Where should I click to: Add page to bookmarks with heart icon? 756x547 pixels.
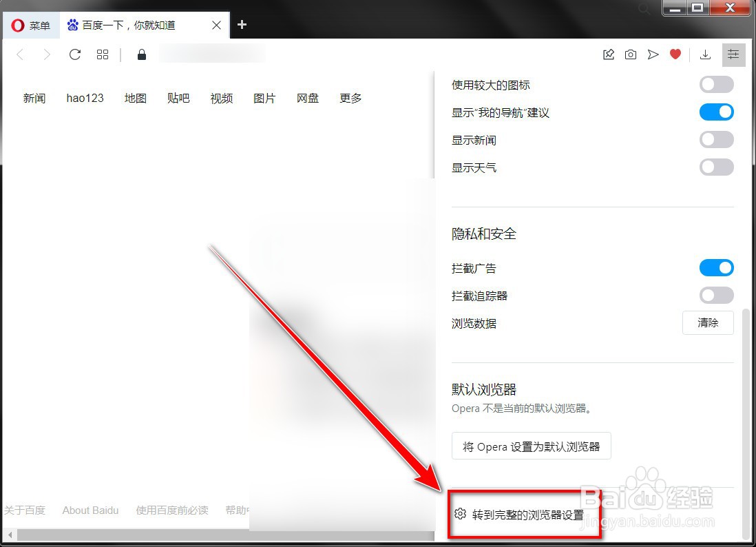[675, 54]
